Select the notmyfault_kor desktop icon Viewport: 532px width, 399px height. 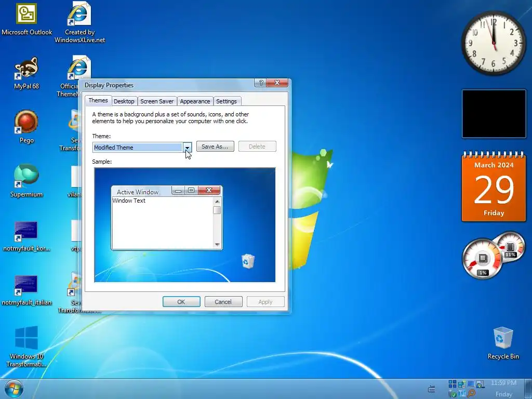[26, 236]
